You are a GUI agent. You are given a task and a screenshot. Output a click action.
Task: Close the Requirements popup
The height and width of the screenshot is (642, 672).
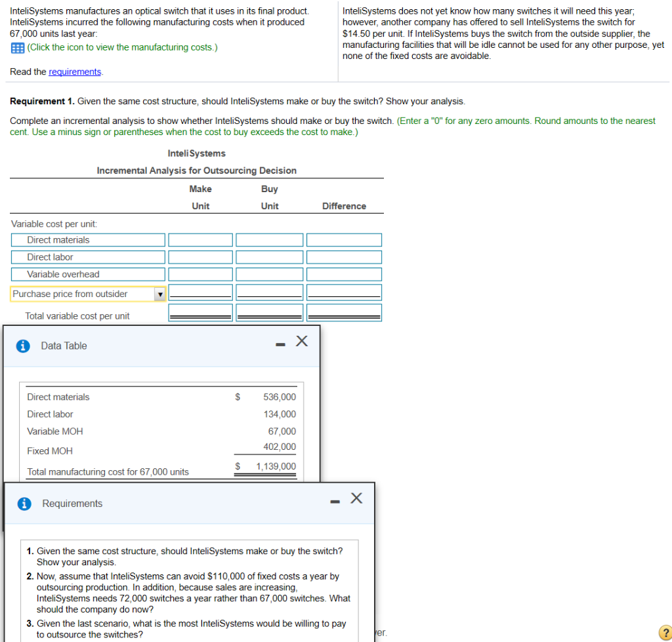[356, 498]
